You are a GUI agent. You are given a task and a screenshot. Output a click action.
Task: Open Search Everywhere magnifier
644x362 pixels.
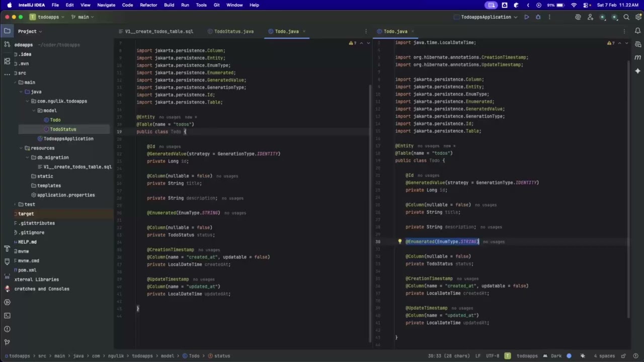(626, 17)
